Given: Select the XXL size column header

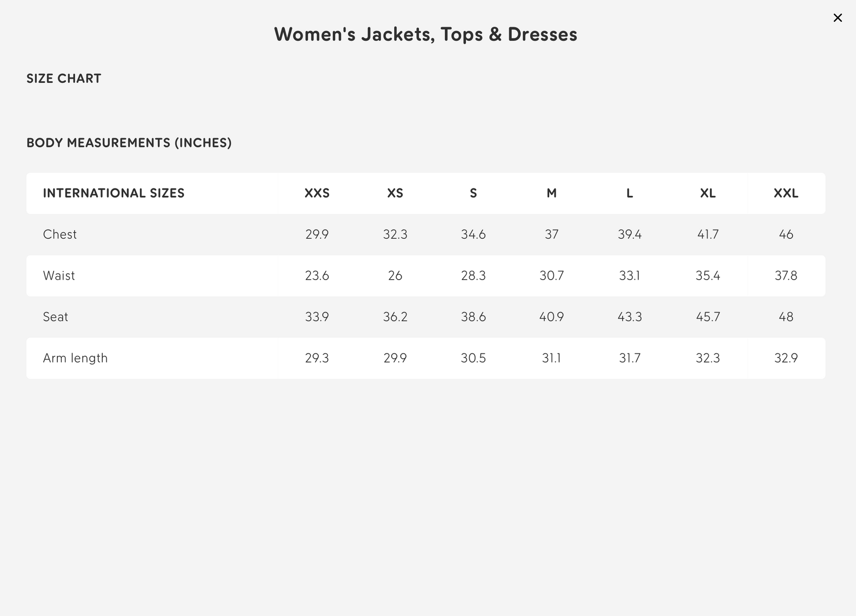Looking at the screenshot, I should pyautogui.click(x=786, y=193).
